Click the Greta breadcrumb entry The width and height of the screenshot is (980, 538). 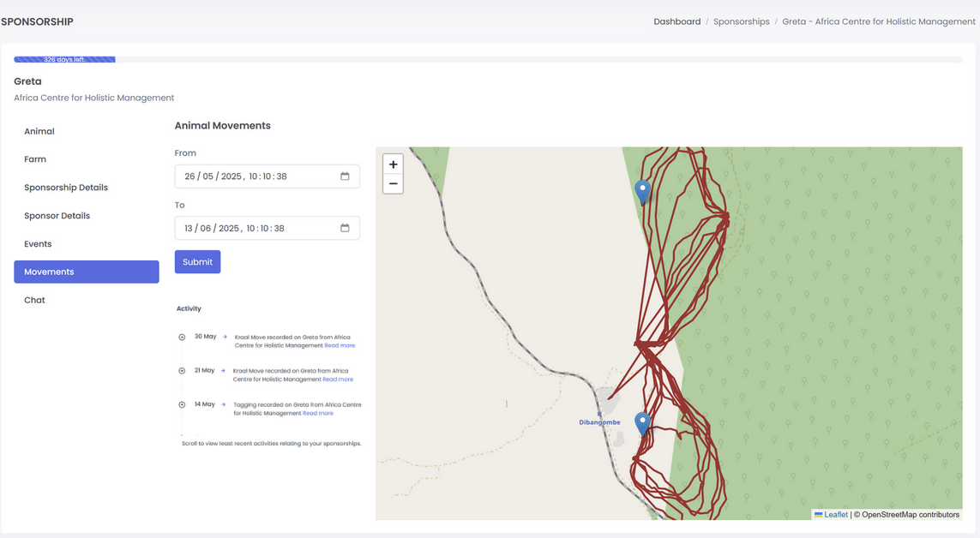[878, 21]
